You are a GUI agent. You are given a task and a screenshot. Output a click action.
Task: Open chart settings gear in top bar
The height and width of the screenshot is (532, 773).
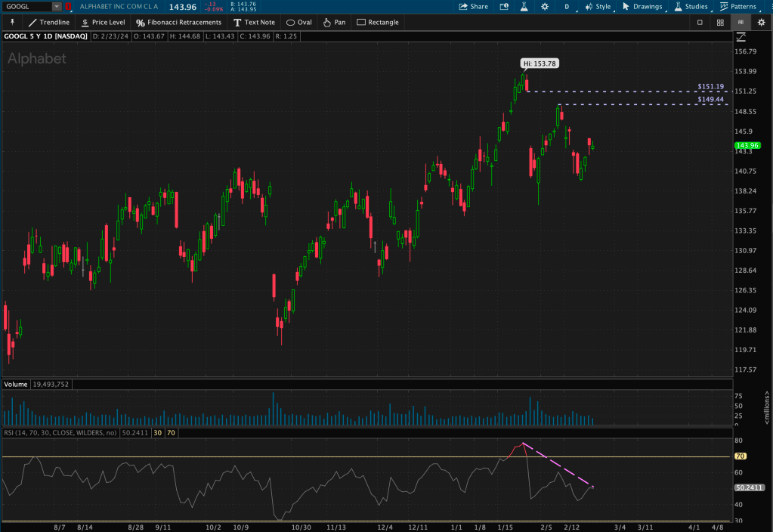click(x=544, y=6)
